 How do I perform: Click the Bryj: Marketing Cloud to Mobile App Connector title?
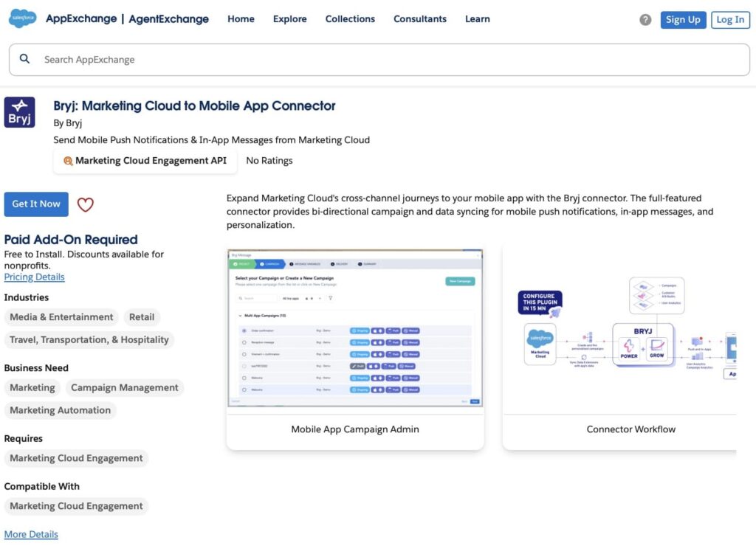coord(194,106)
